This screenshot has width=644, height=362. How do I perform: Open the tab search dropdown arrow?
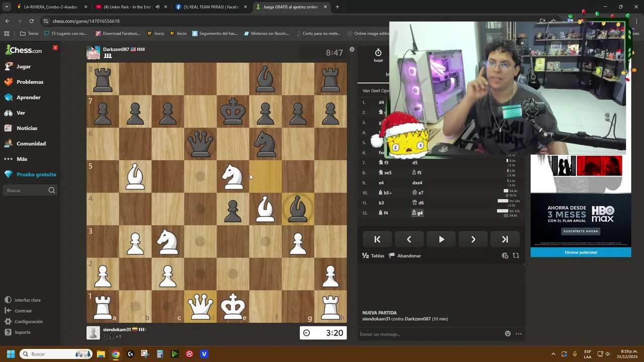(7, 7)
